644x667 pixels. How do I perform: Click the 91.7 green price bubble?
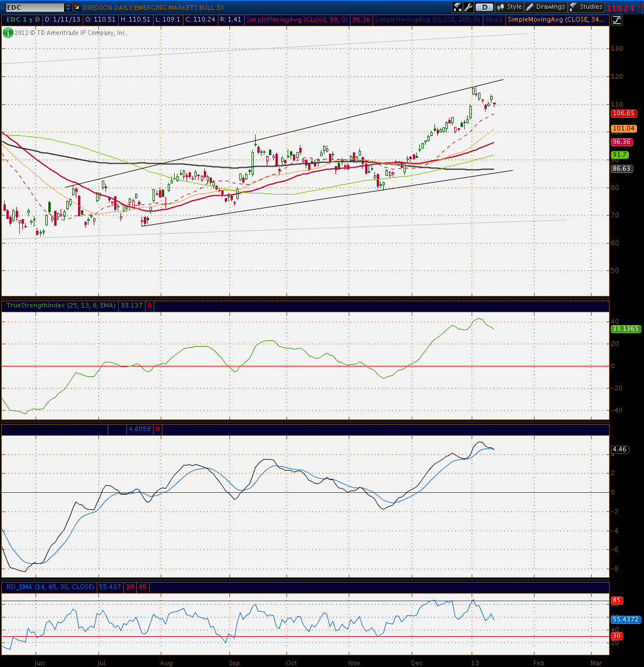(620, 154)
